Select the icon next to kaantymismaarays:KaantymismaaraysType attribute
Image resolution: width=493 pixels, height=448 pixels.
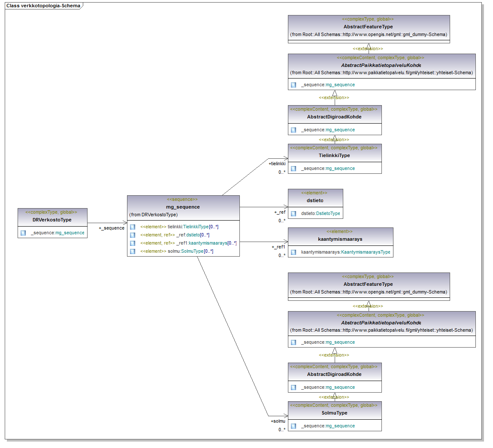[293, 252]
